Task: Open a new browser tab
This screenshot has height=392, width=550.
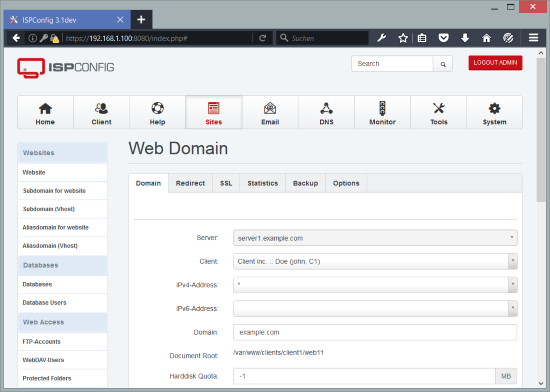Action: (x=141, y=20)
